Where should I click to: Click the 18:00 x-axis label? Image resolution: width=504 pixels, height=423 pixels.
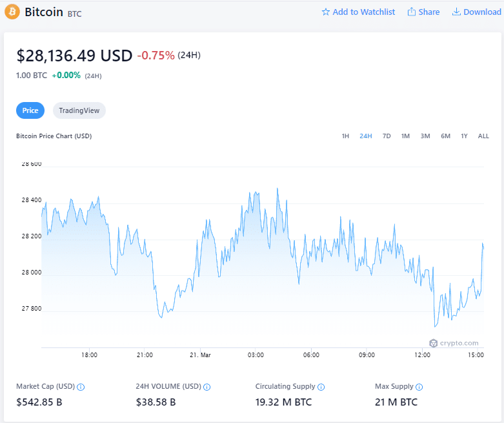point(89,355)
